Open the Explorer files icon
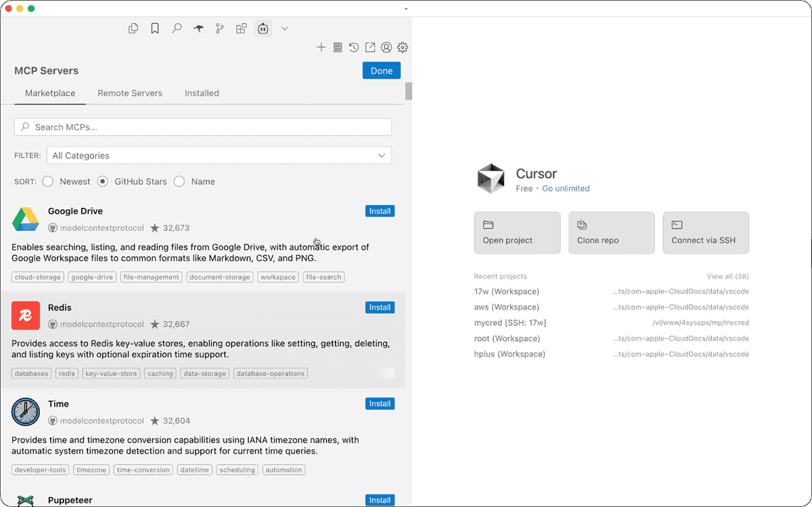The width and height of the screenshot is (812, 507). click(133, 28)
